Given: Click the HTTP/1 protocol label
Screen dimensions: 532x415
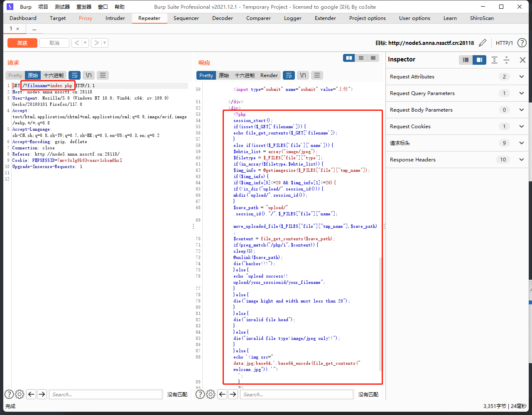Looking at the screenshot, I should point(504,43).
